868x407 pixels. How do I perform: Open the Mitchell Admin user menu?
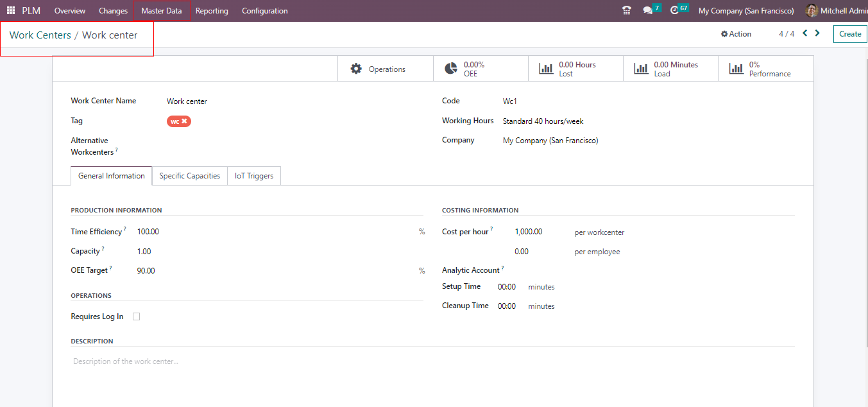pos(837,11)
